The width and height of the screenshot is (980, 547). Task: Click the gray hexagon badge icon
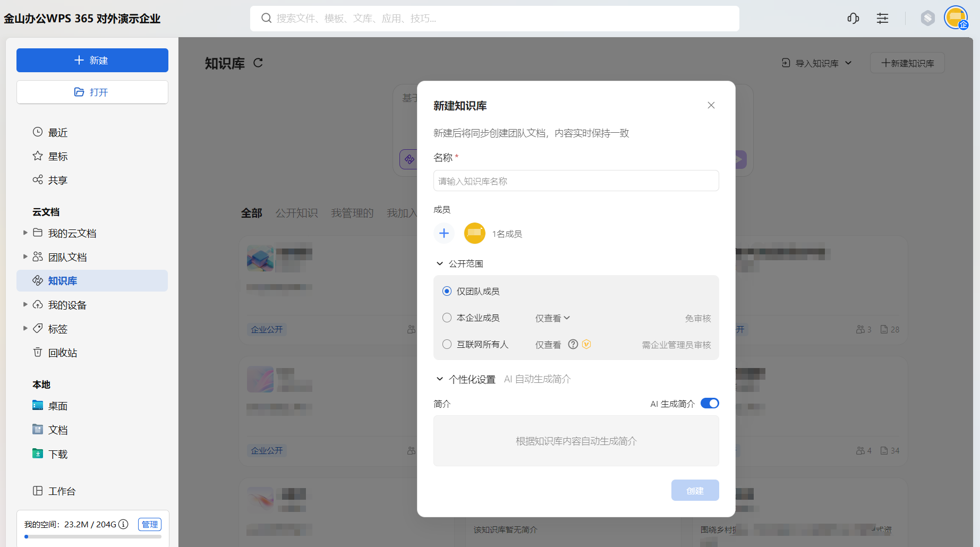pos(927,19)
